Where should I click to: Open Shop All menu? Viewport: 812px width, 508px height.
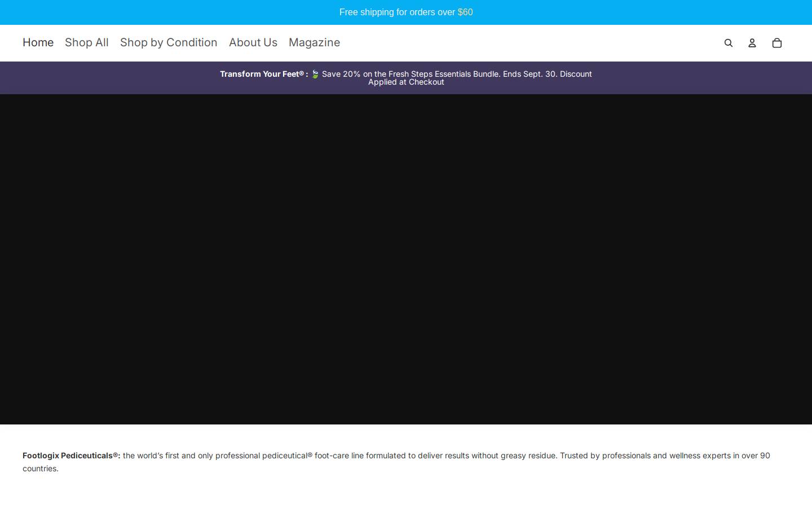pyautogui.click(x=87, y=42)
